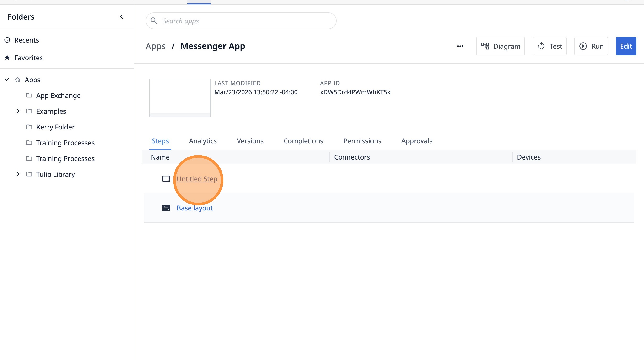Open the three-dots more options menu

click(460, 46)
